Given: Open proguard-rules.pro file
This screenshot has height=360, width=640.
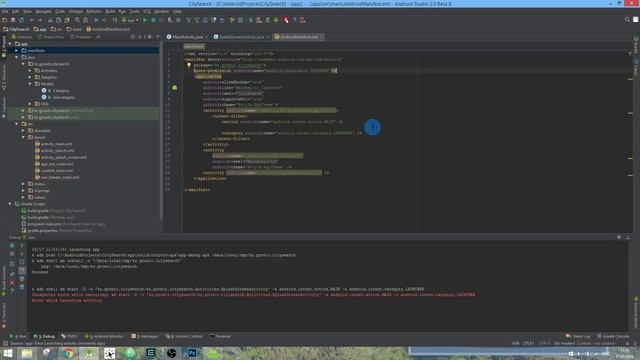Looking at the screenshot, I should point(63,224).
